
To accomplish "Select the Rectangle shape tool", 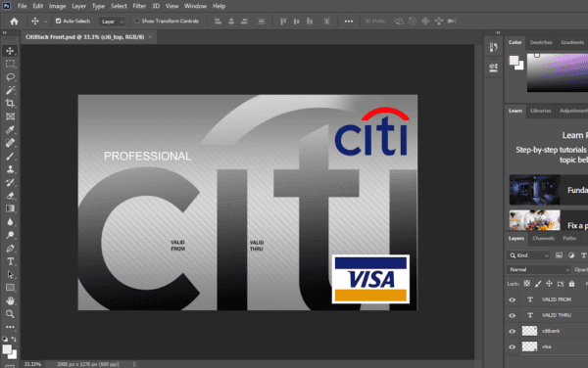I will tap(10, 288).
